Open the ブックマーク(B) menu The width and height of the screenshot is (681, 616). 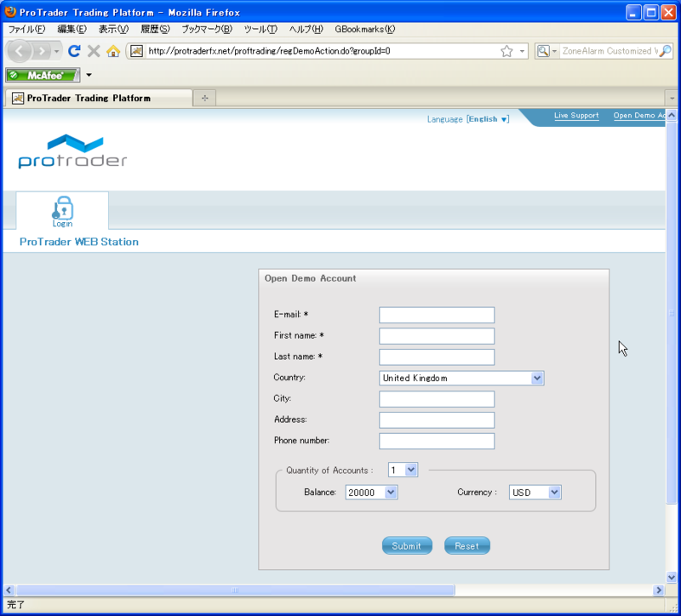point(207,29)
